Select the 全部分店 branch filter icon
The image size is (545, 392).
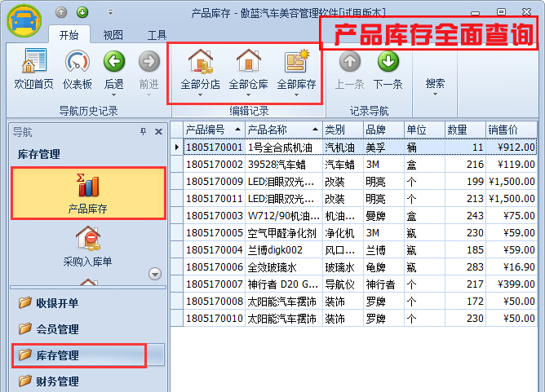(x=200, y=63)
